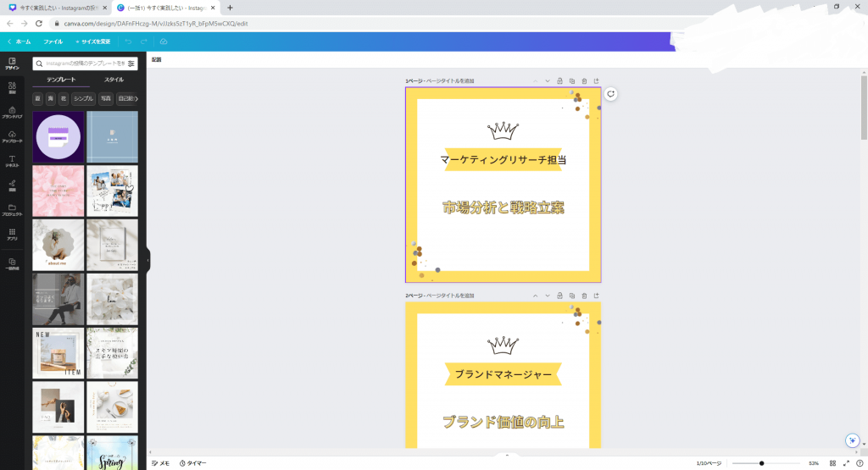The height and width of the screenshot is (470, 868).
Task: Select the Spring template thumbnail
Action: [x=113, y=453]
